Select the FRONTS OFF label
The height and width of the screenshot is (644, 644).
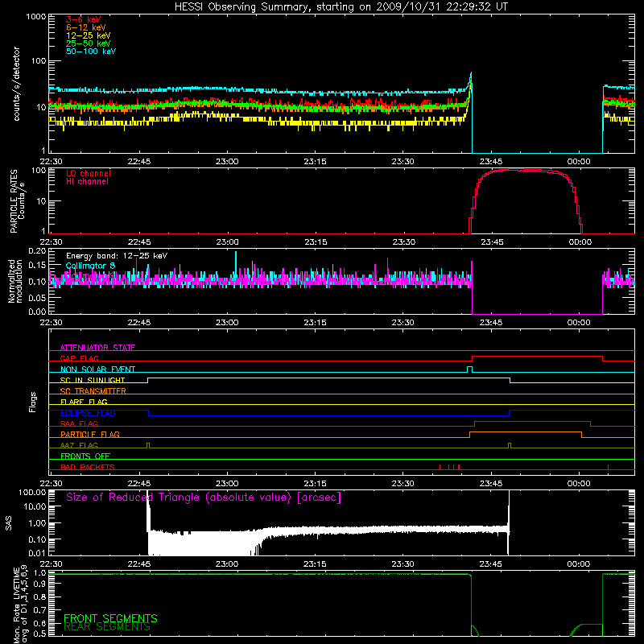click(x=85, y=456)
